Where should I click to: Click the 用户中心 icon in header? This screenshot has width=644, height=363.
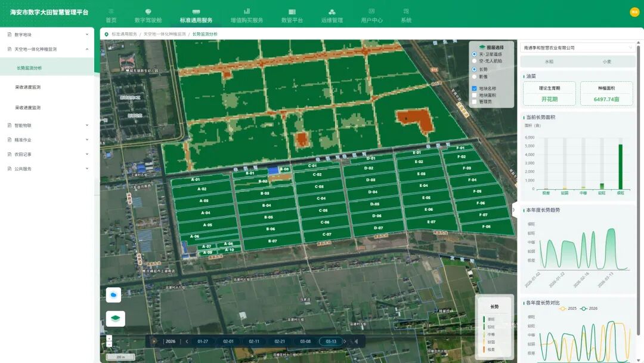coord(371,11)
